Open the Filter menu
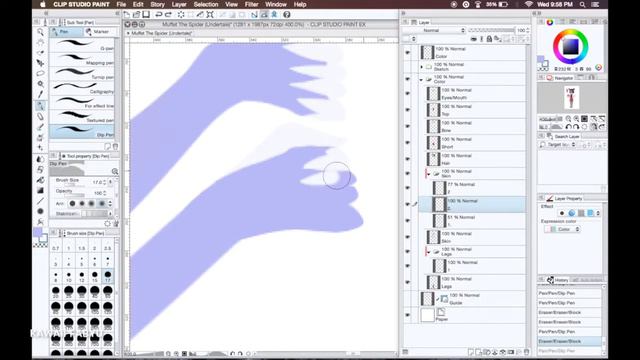Viewport: 640px width, 360px height. (251, 4)
